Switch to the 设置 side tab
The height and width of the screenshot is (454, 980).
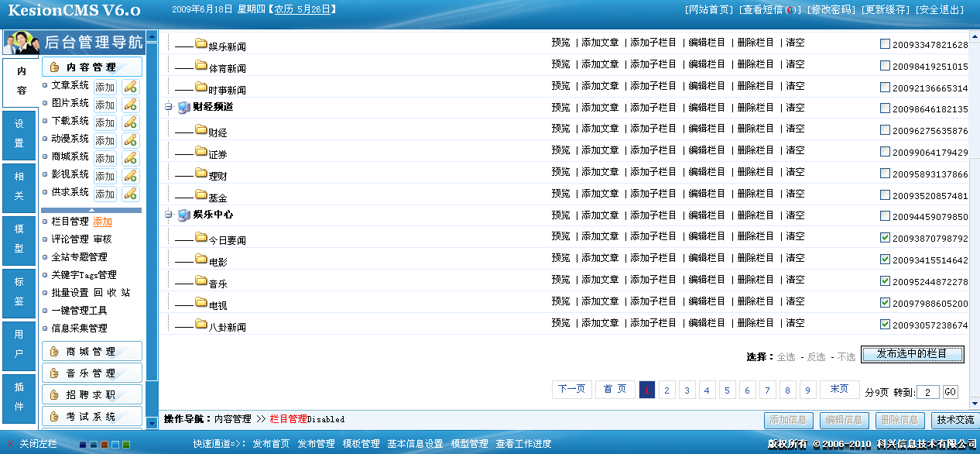tap(19, 133)
